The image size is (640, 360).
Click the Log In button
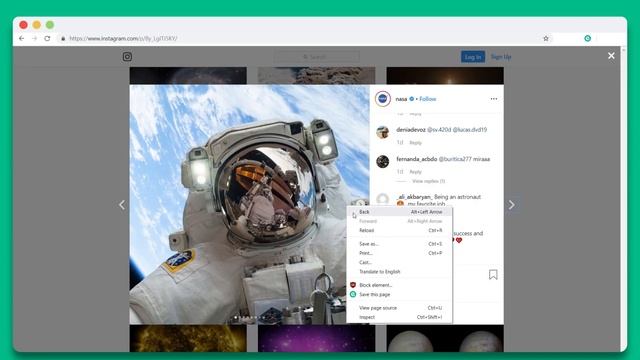473,57
